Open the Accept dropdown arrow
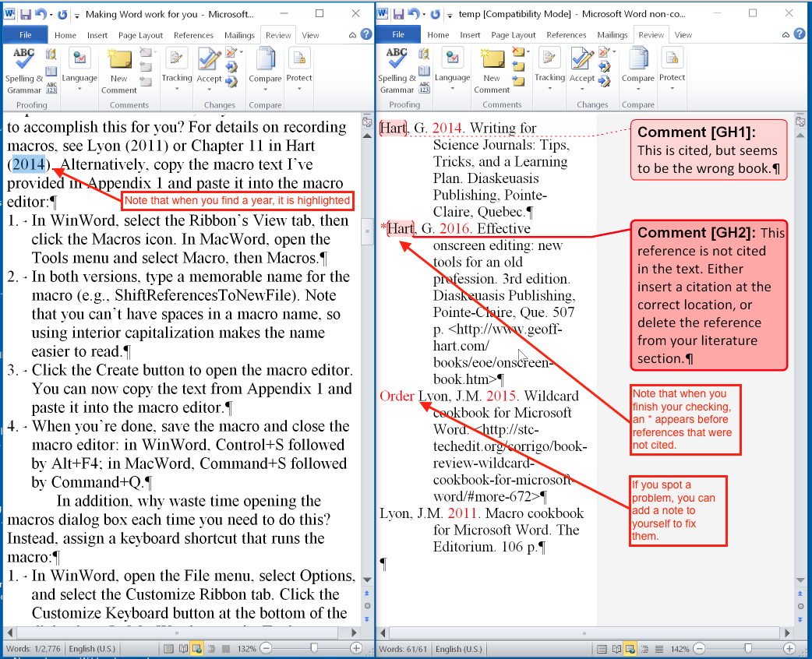The width and height of the screenshot is (812, 659). [209, 88]
